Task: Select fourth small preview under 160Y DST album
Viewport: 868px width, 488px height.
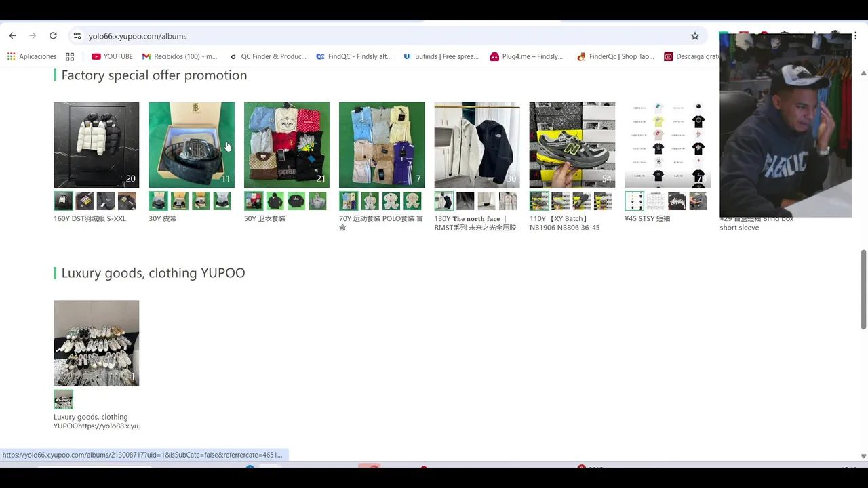Action: point(127,201)
